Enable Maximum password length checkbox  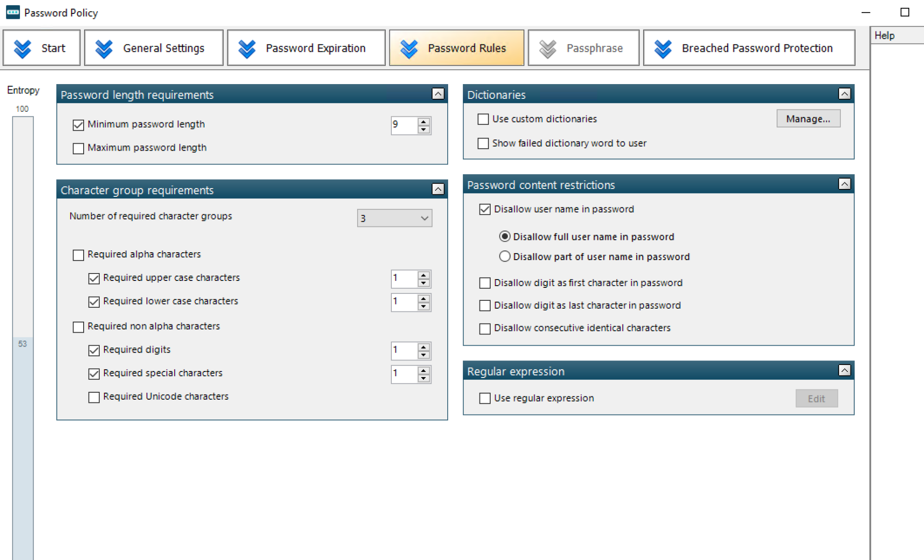click(x=79, y=148)
